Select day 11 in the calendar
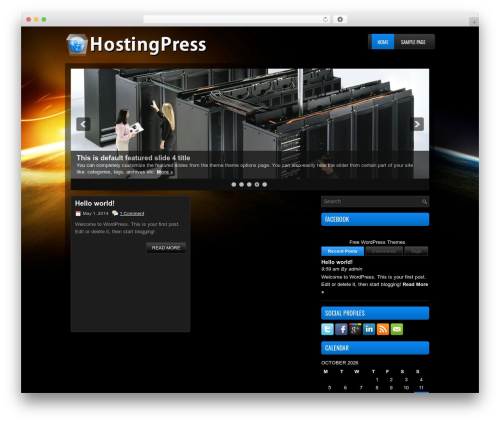500x423 pixels. click(x=421, y=388)
